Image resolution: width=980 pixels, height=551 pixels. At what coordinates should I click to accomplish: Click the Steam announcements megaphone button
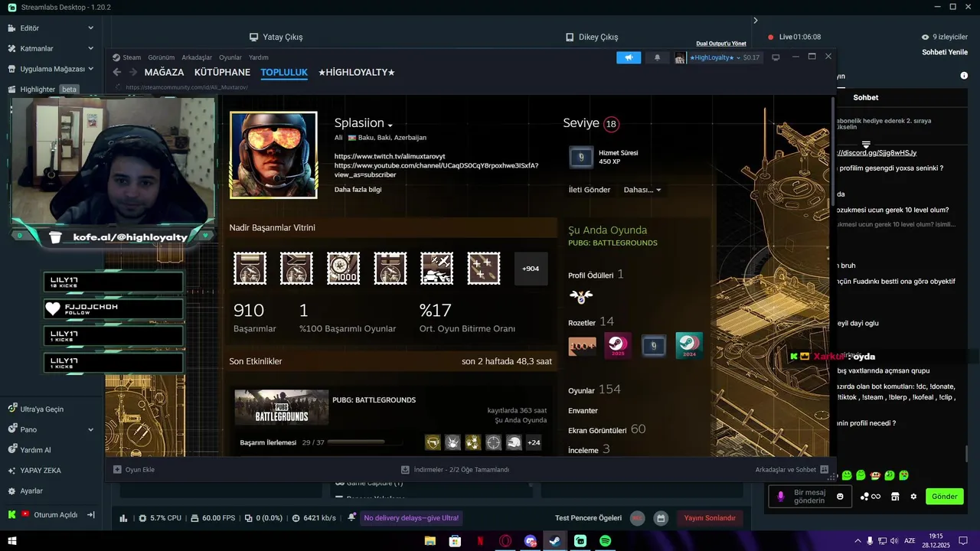[629, 57]
